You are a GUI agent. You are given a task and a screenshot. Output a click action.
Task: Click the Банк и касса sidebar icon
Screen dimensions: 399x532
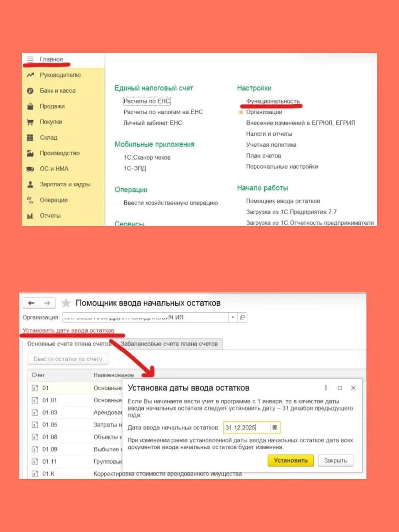[x=30, y=91]
